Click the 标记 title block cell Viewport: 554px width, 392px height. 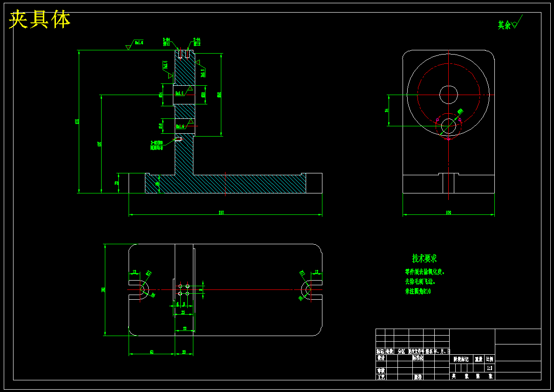click(380, 351)
